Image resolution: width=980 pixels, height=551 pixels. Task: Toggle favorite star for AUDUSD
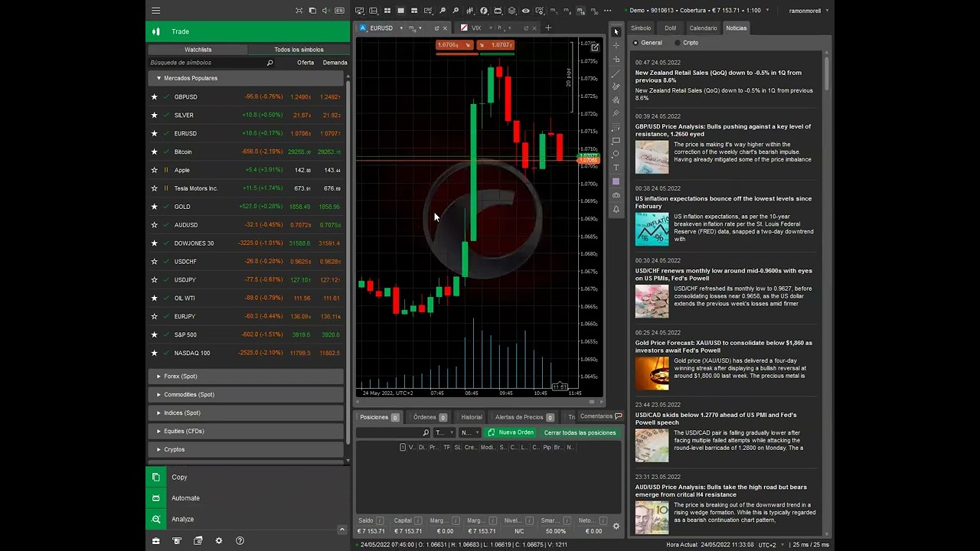(154, 225)
